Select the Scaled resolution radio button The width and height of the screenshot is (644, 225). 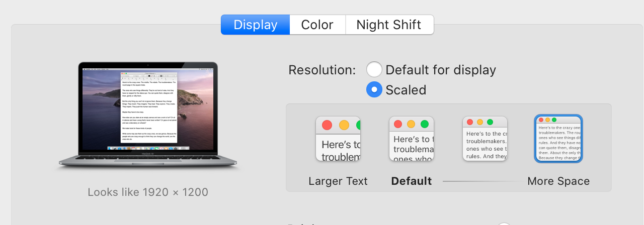pyautogui.click(x=374, y=89)
